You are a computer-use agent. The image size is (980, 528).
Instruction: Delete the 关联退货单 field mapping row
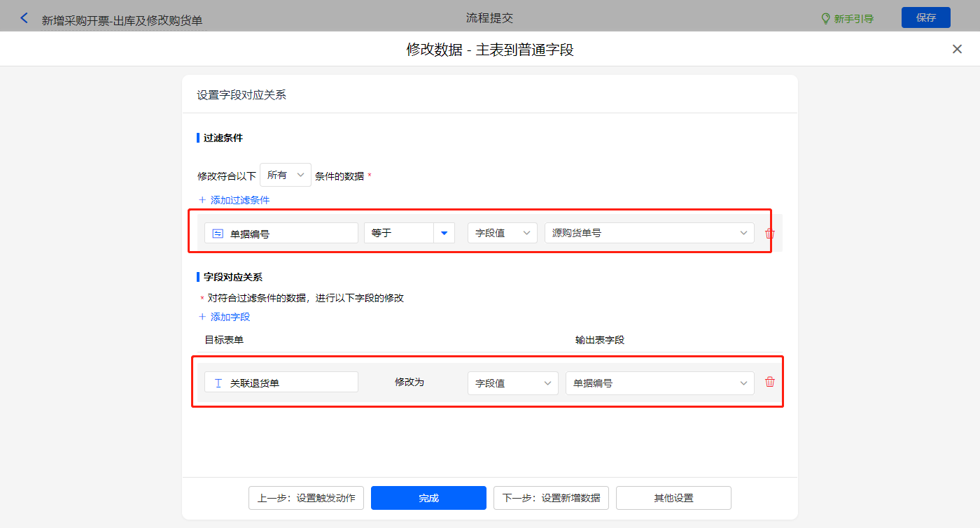(770, 382)
